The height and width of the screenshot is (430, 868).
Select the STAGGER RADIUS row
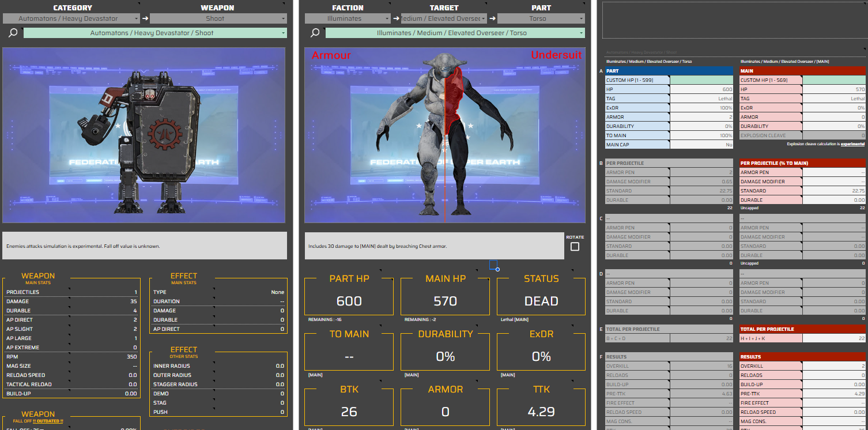218,384
